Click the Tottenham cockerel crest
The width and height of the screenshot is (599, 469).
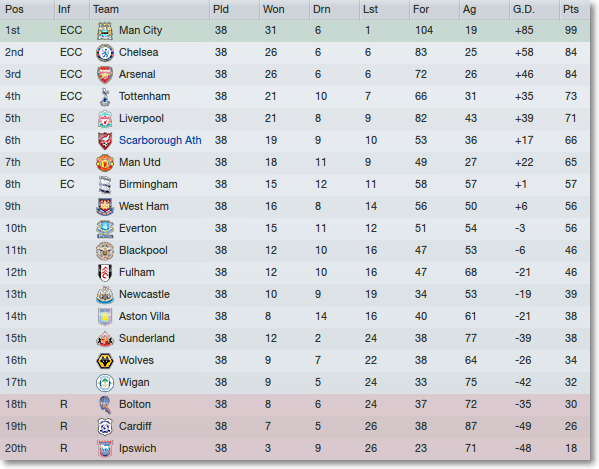(105, 97)
